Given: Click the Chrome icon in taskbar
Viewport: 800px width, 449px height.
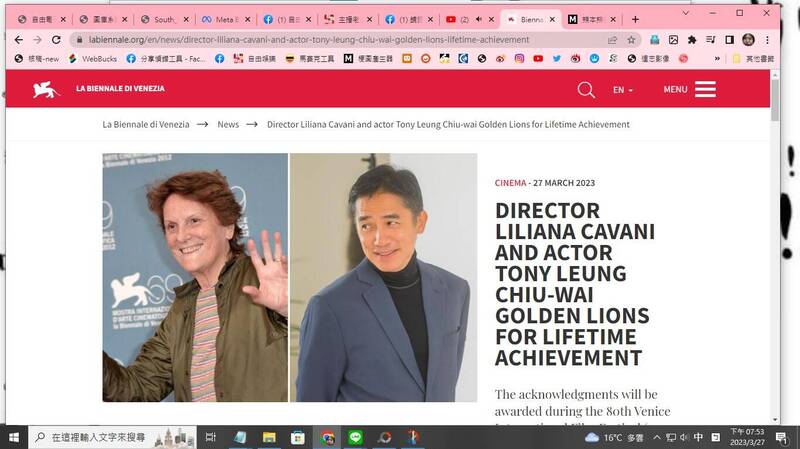Looking at the screenshot, I should pyautogui.click(x=327, y=437).
